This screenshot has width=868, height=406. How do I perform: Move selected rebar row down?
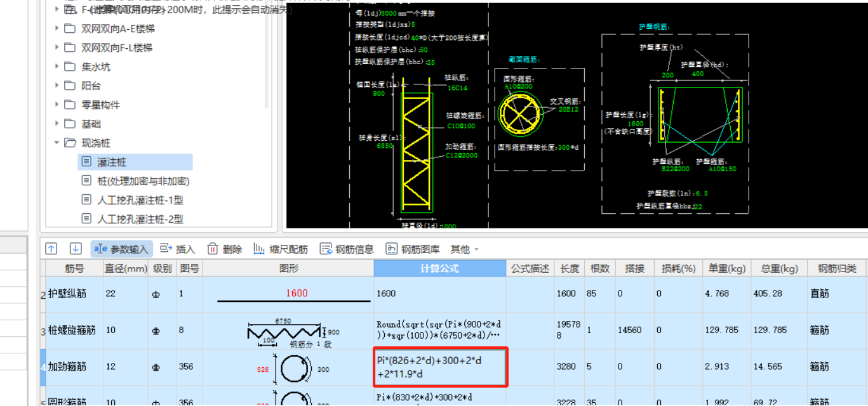tap(76, 249)
